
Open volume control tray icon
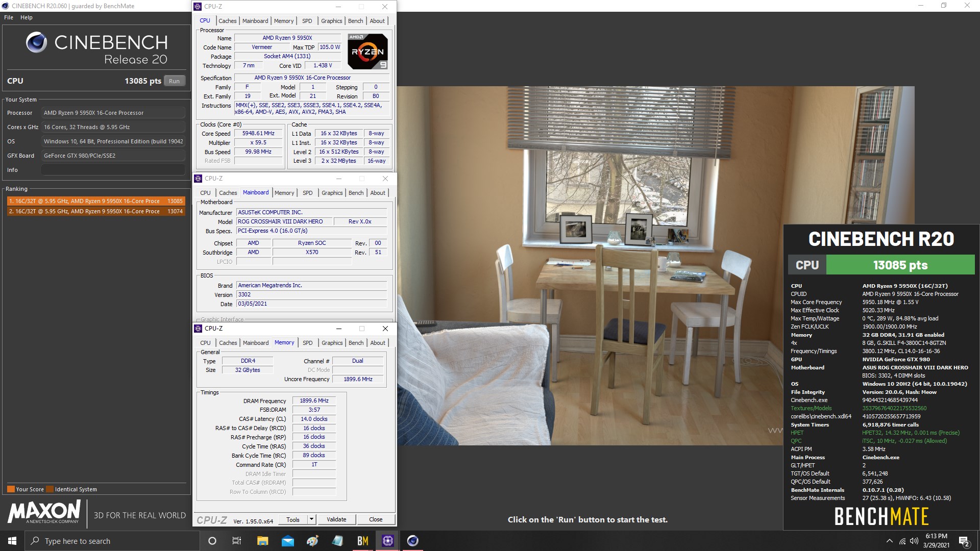[914, 541]
